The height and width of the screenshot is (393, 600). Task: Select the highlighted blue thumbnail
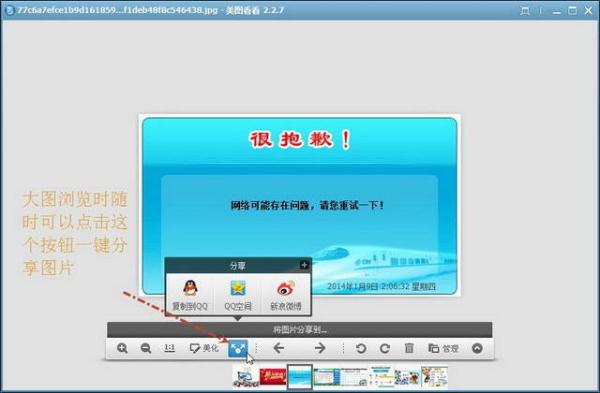[x=300, y=377]
